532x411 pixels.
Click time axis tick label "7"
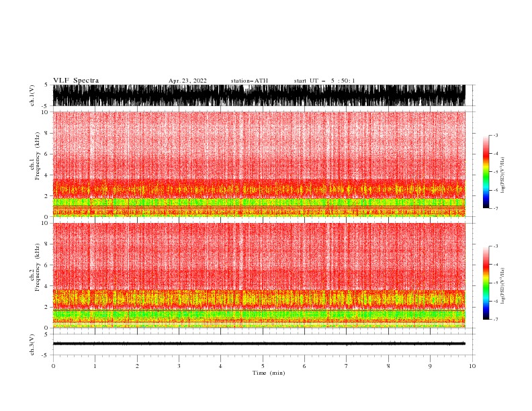(347, 366)
